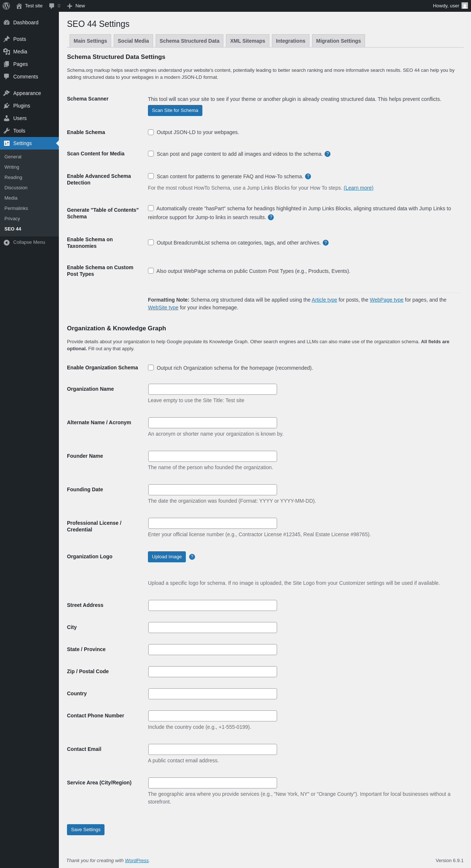Screen dimensions: 471x868
Task: Click help icon beside Upload Image button
Action: click(x=192, y=557)
